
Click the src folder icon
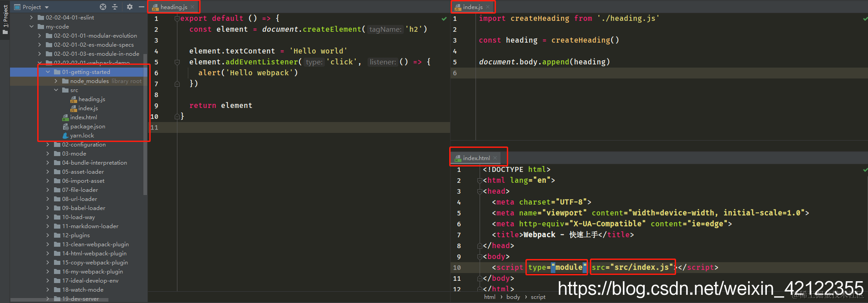pyautogui.click(x=65, y=90)
